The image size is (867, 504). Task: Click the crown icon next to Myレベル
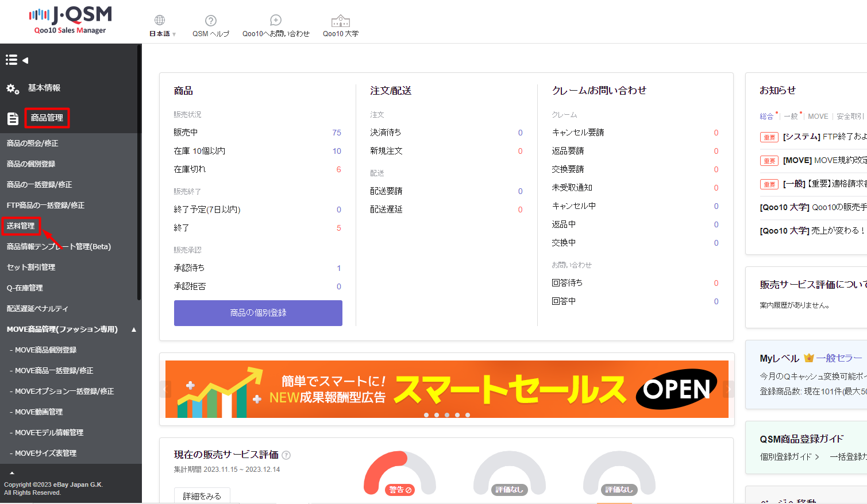click(x=809, y=358)
